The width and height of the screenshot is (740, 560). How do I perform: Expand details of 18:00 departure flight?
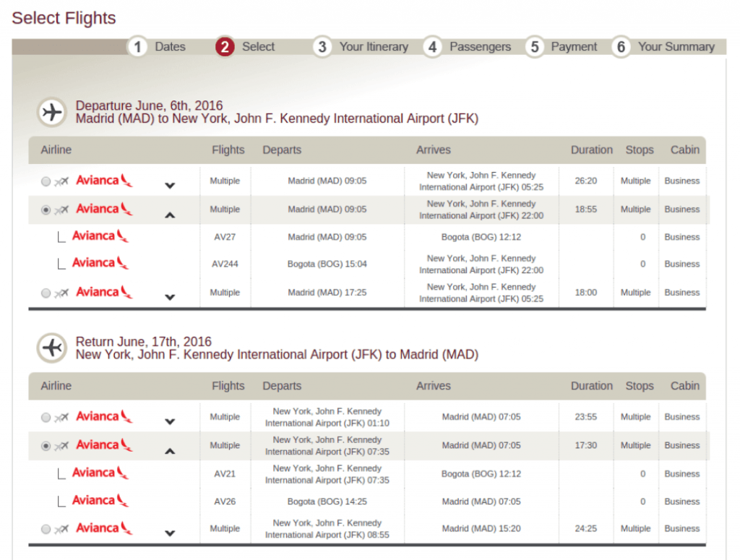point(170,297)
